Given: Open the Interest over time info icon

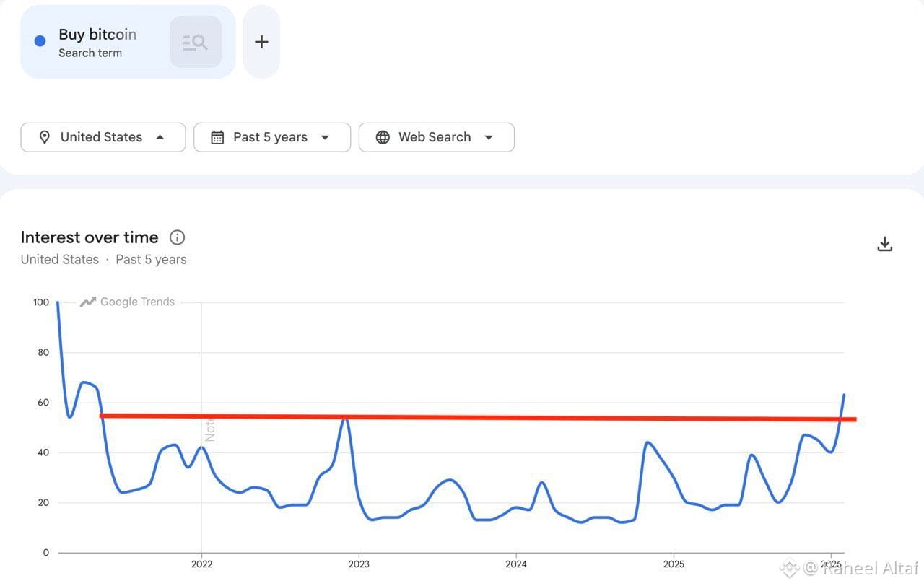Looking at the screenshot, I should pyautogui.click(x=177, y=237).
